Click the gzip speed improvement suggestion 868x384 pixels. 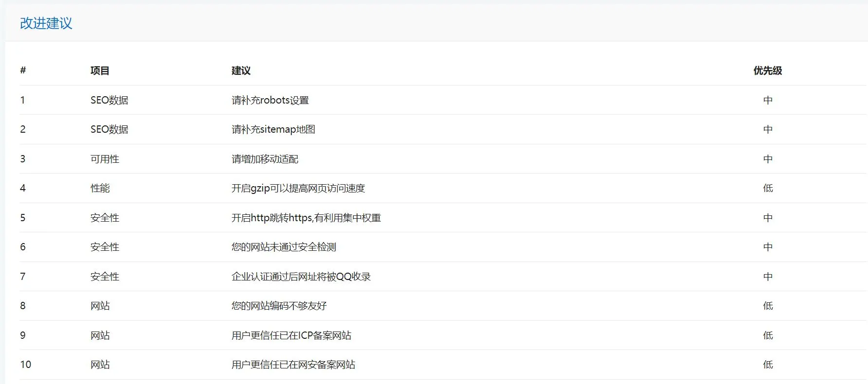[298, 188]
